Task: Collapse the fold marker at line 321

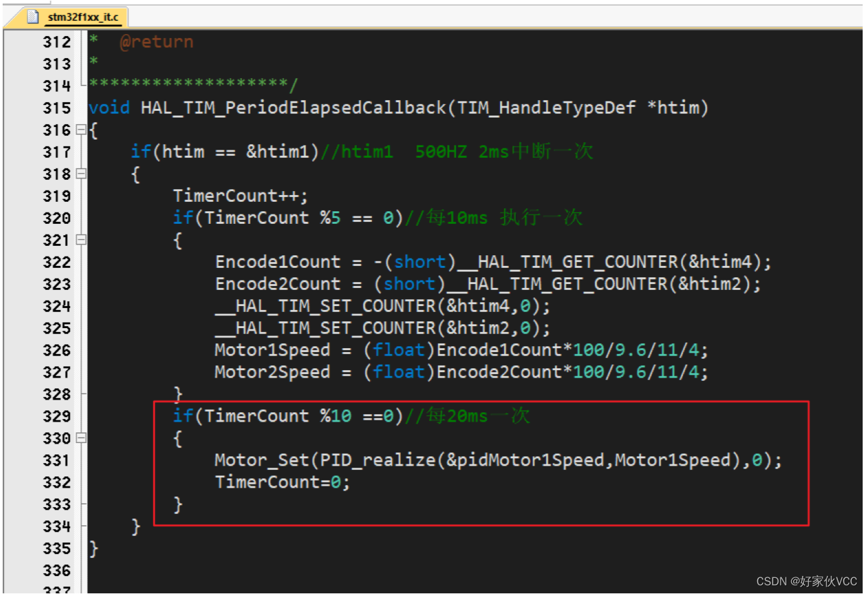Action: [81, 240]
